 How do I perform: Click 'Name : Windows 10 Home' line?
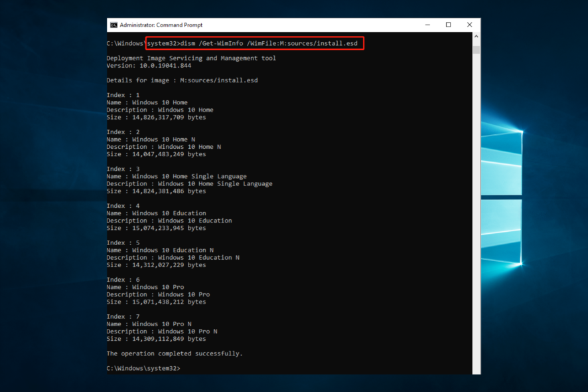click(x=147, y=102)
